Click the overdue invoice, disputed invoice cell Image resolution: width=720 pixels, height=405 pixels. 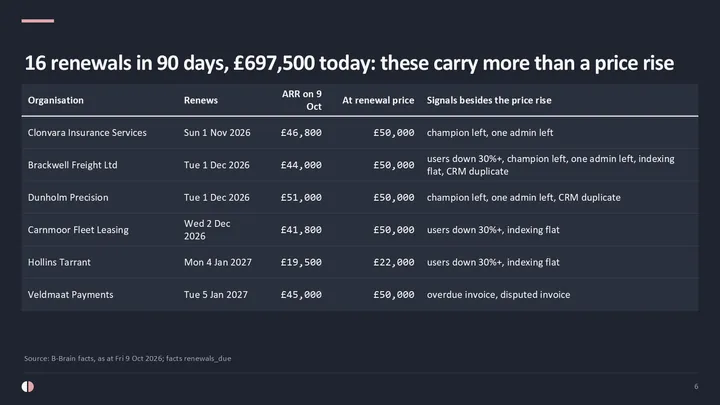(x=498, y=295)
